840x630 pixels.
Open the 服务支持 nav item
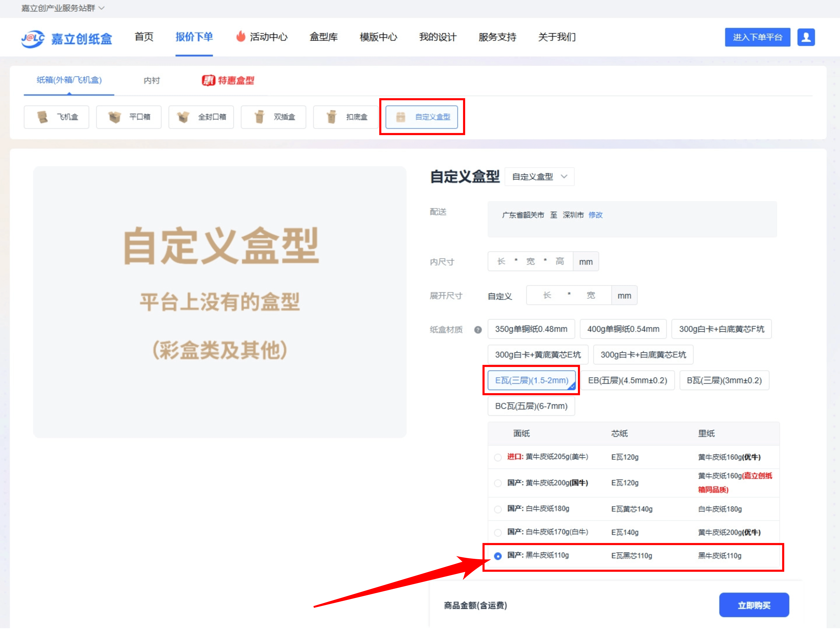pos(497,37)
